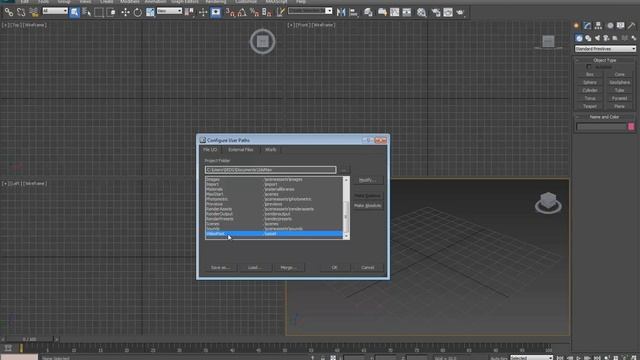Select the File I/O tab

pos(211,150)
